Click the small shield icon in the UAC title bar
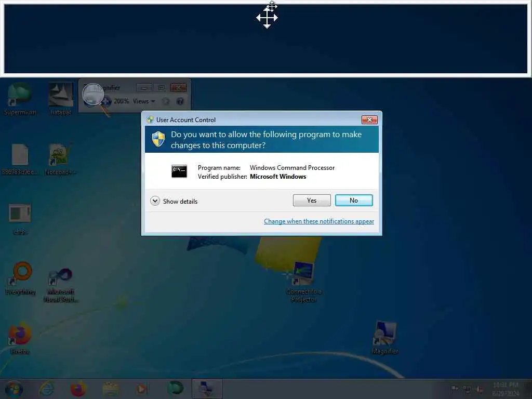532x399 pixels. coord(150,120)
